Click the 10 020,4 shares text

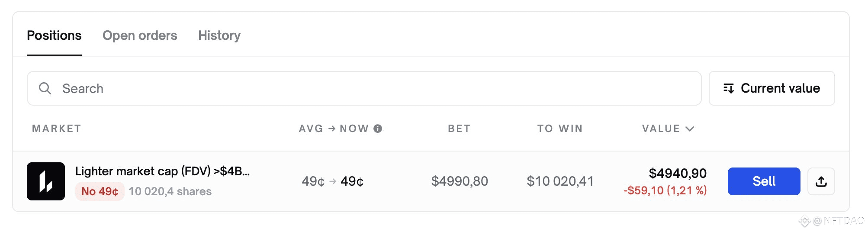click(x=170, y=191)
